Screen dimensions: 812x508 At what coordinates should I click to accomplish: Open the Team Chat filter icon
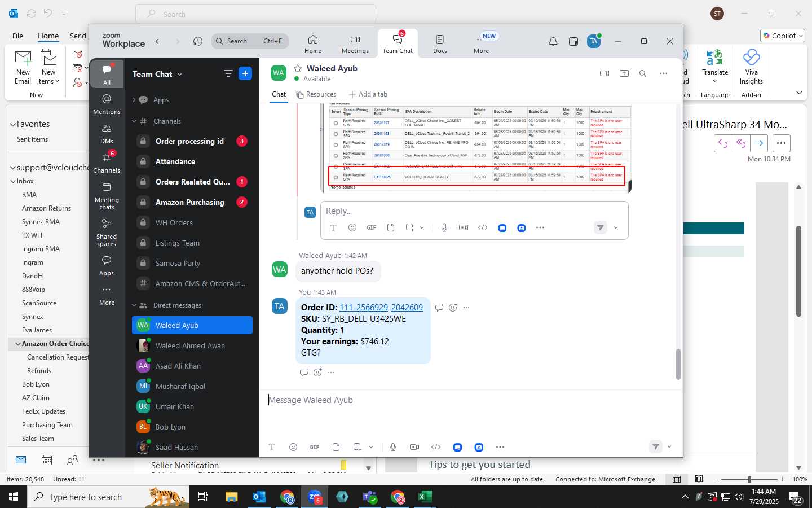pyautogui.click(x=228, y=73)
